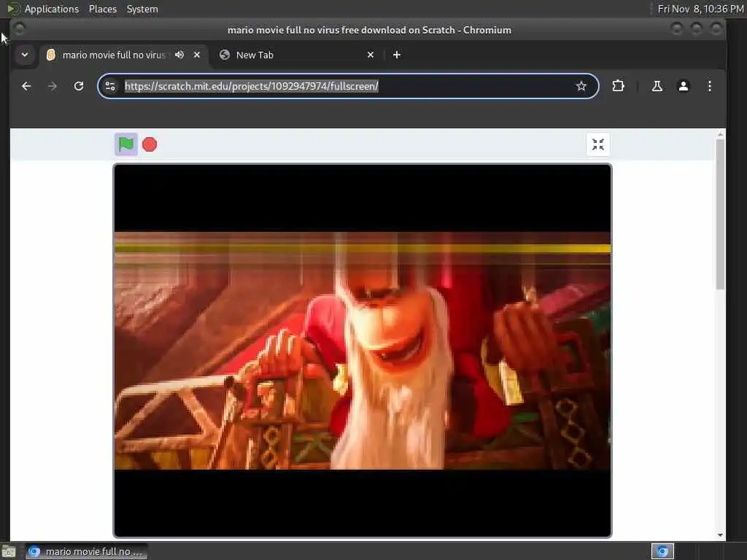
Task: Open the Extensions puzzle-piece menu
Action: (618, 86)
